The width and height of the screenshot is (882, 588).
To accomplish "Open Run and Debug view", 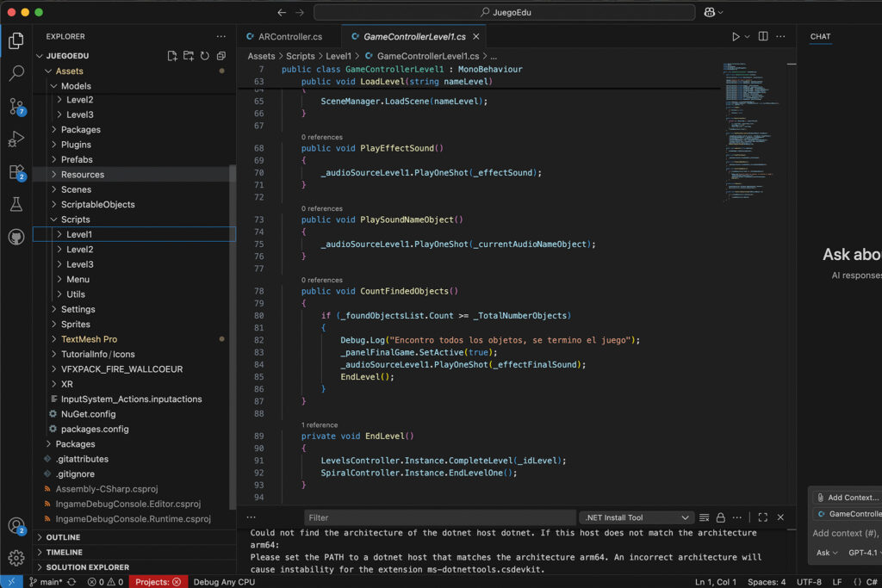I will click(x=16, y=139).
